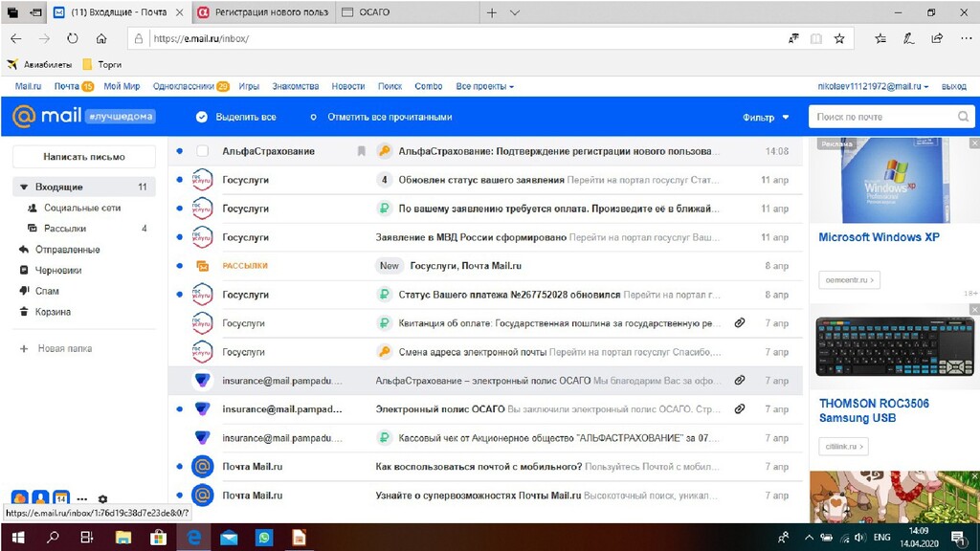Open the browser settings ellipsis menu
The image size is (980, 551).
[967, 38]
